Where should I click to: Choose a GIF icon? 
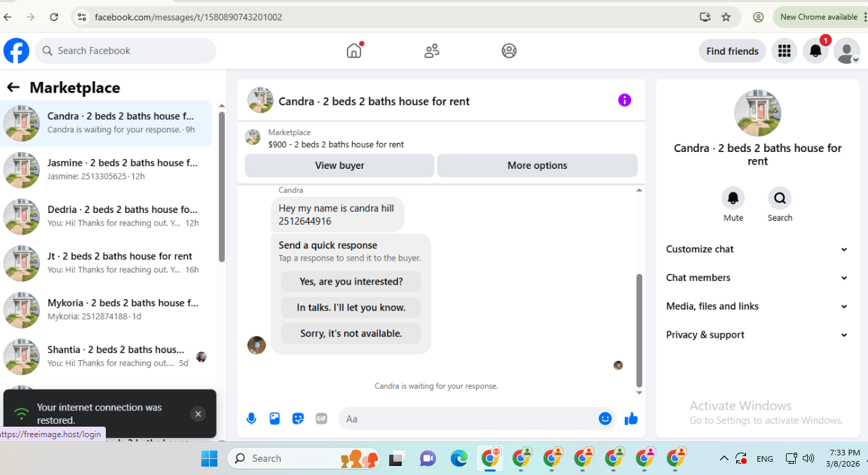pos(322,418)
